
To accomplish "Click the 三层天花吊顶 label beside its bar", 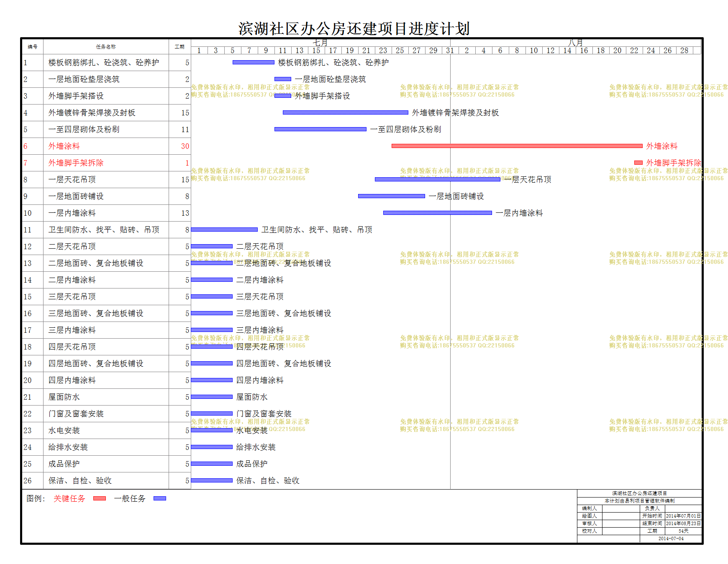I will (260, 296).
